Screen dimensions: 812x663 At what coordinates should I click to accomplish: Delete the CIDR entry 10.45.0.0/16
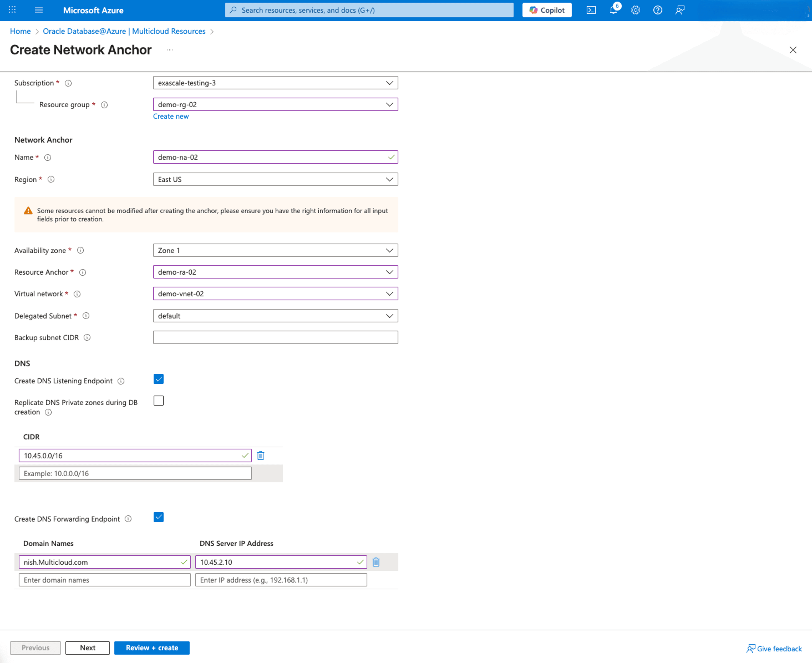[261, 455]
